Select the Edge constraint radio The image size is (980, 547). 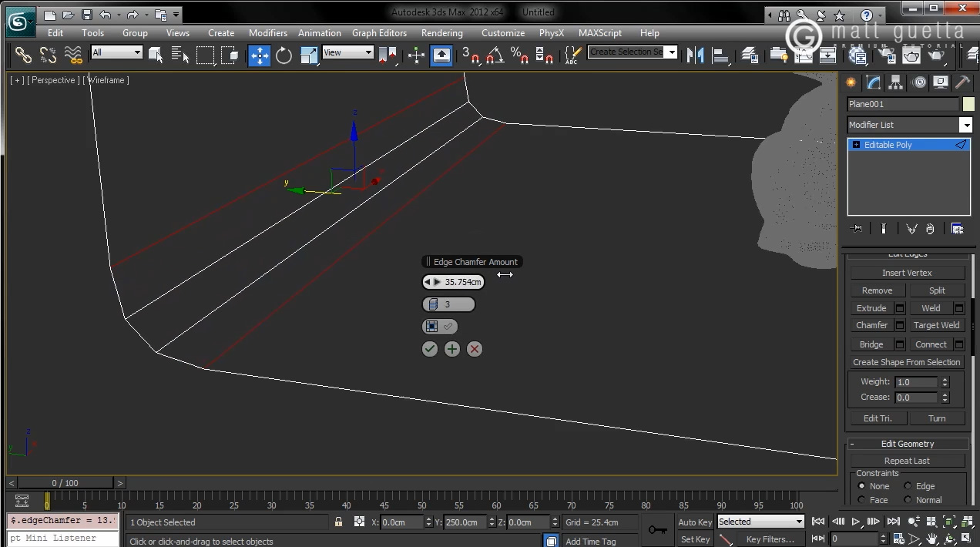pyautogui.click(x=908, y=486)
